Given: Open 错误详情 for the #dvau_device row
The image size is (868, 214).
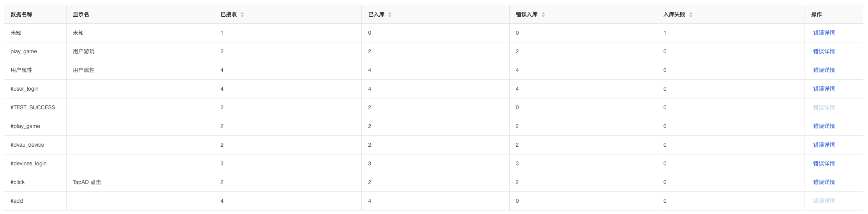Looking at the screenshot, I should tap(824, 145).
